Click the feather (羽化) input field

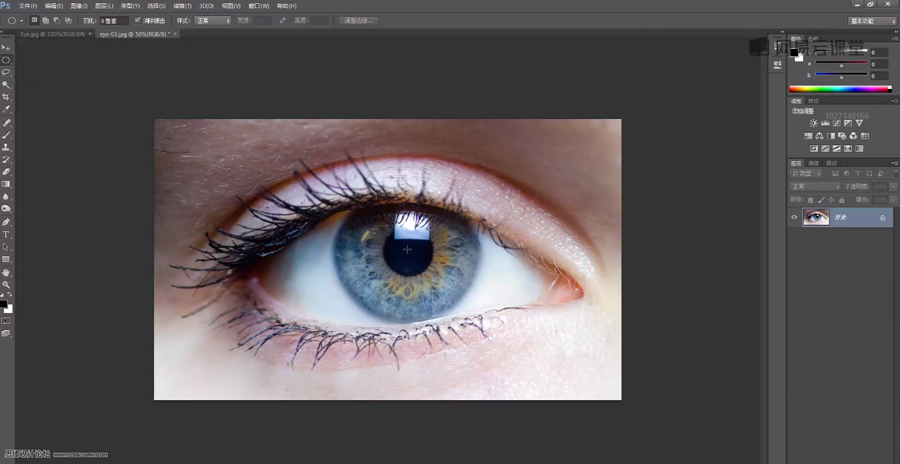click(x=113, y=20)
